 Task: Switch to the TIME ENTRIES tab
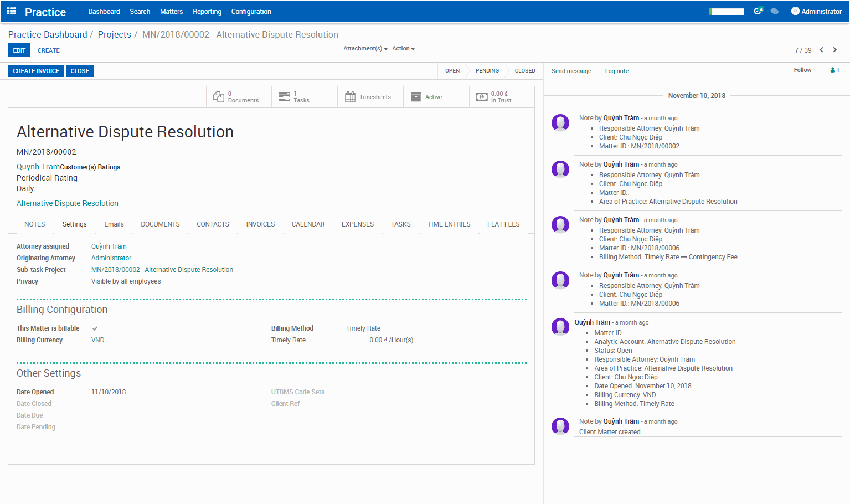click(449, 224)
